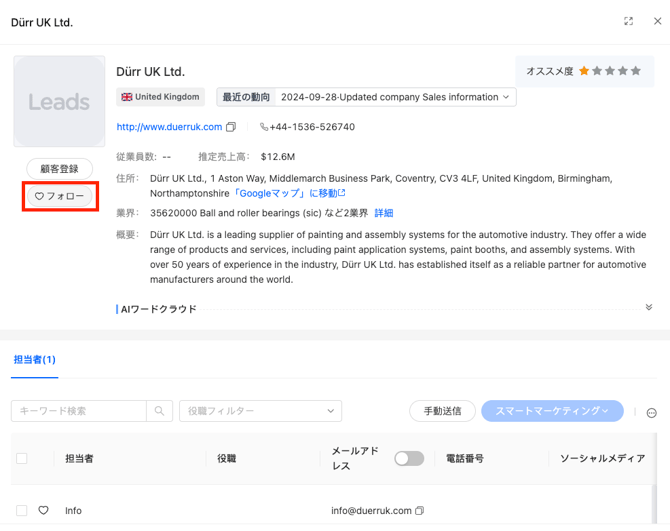The image size is (670, 531).
Task: Check the select-all header checkbox
Action: (22, 458)
